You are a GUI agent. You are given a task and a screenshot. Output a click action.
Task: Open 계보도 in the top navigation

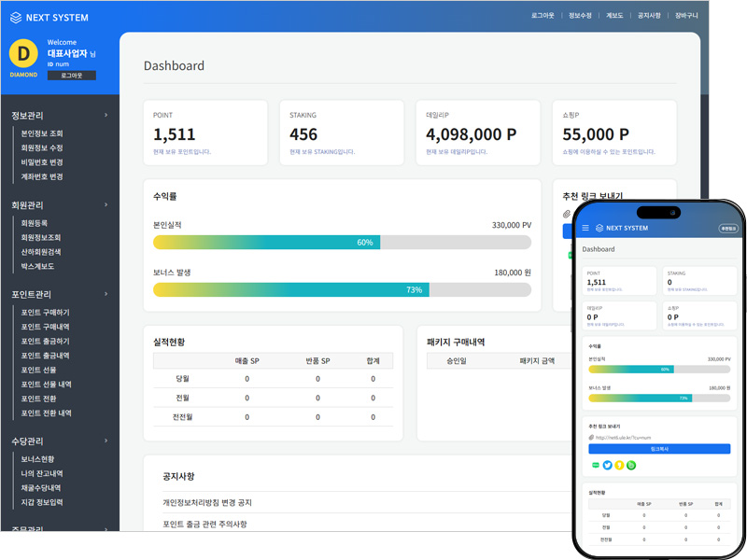[x=614, y=16]
